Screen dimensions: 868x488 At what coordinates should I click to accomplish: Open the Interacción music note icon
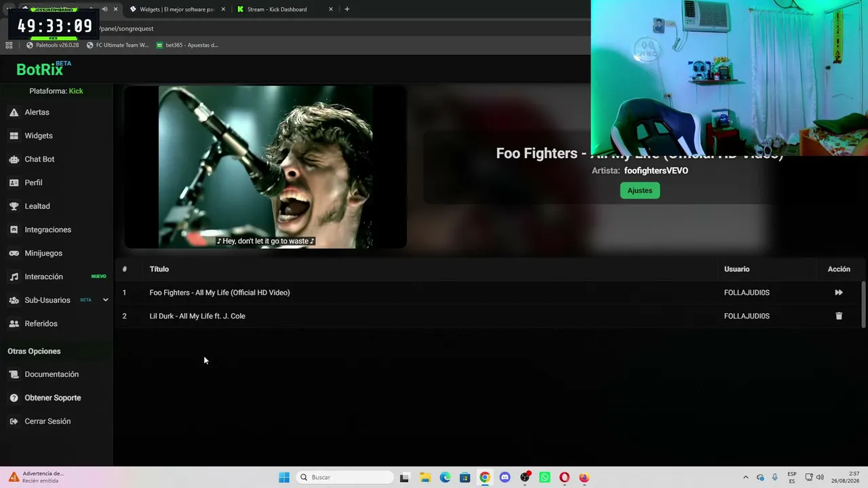point(14,277)
